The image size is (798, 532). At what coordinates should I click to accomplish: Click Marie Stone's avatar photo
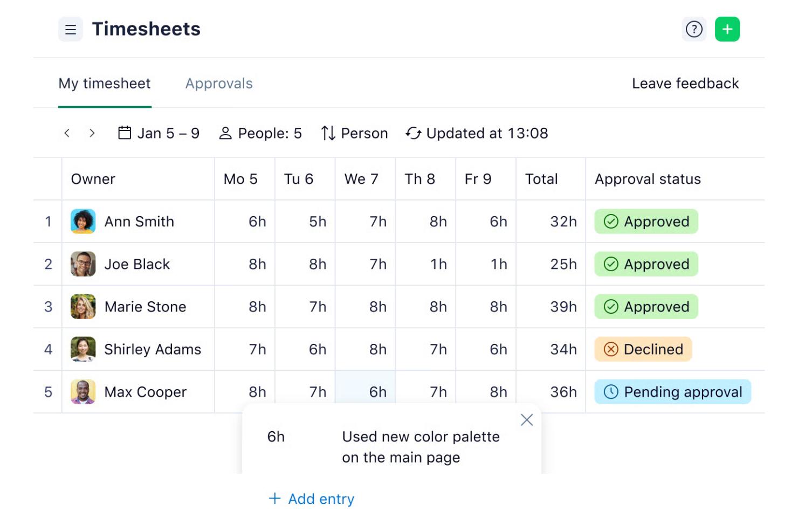coord(83,307)
